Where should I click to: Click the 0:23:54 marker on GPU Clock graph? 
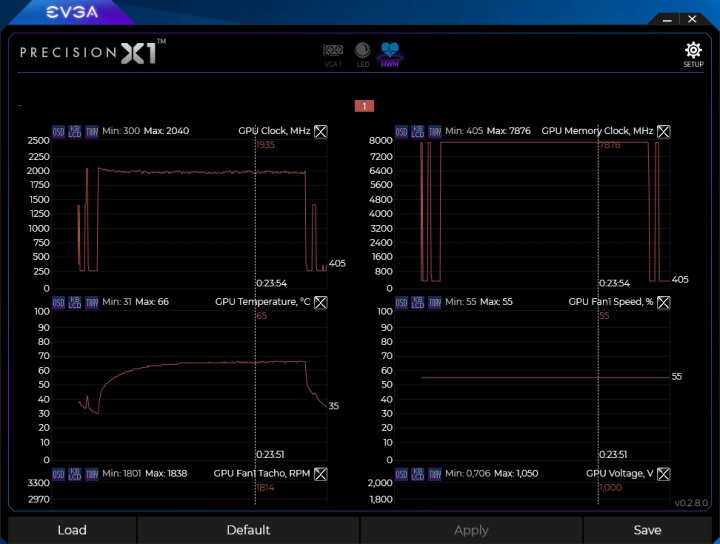click(271, 283)
